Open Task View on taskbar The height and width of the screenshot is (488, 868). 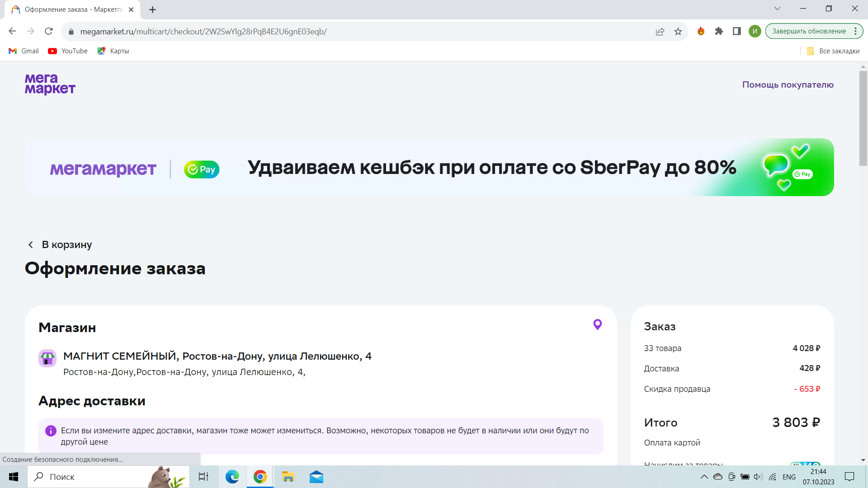(203, 477)
